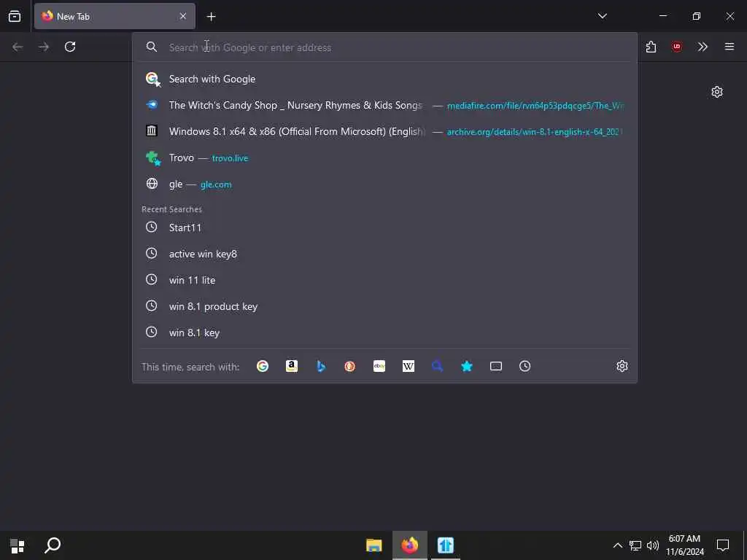Search this time with Amazon icon
The width and height of the screenshot is (747, 560).
(x=292, y=366)
